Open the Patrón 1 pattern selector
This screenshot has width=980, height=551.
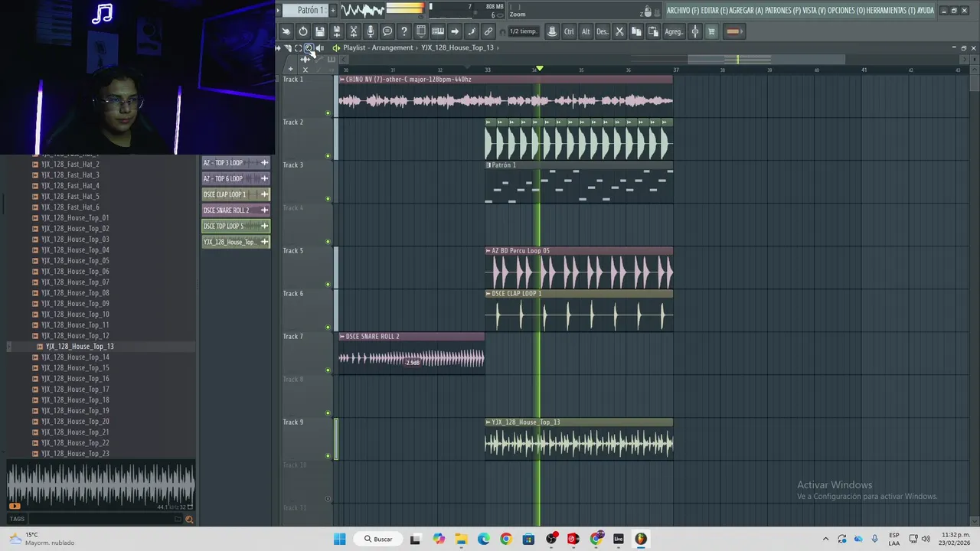coord(306,10)
